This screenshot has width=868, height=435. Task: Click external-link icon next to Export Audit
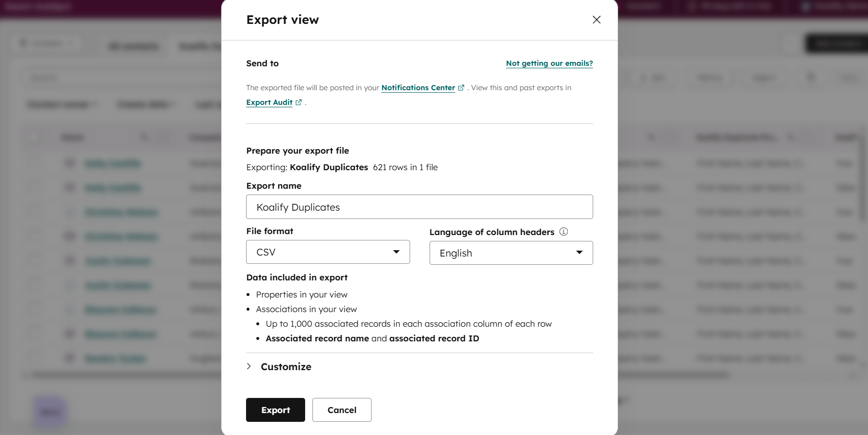pos(298,102)
